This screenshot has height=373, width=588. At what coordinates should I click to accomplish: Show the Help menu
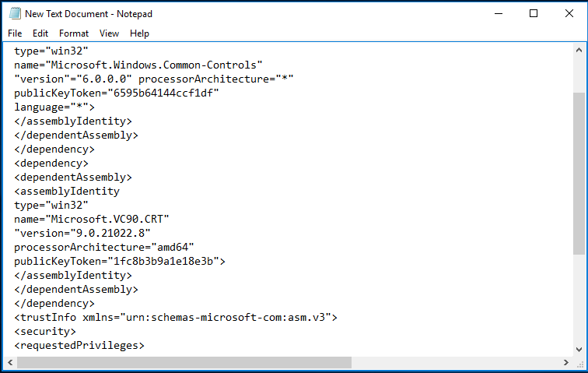pyautogui.click(x=140, y=33)
